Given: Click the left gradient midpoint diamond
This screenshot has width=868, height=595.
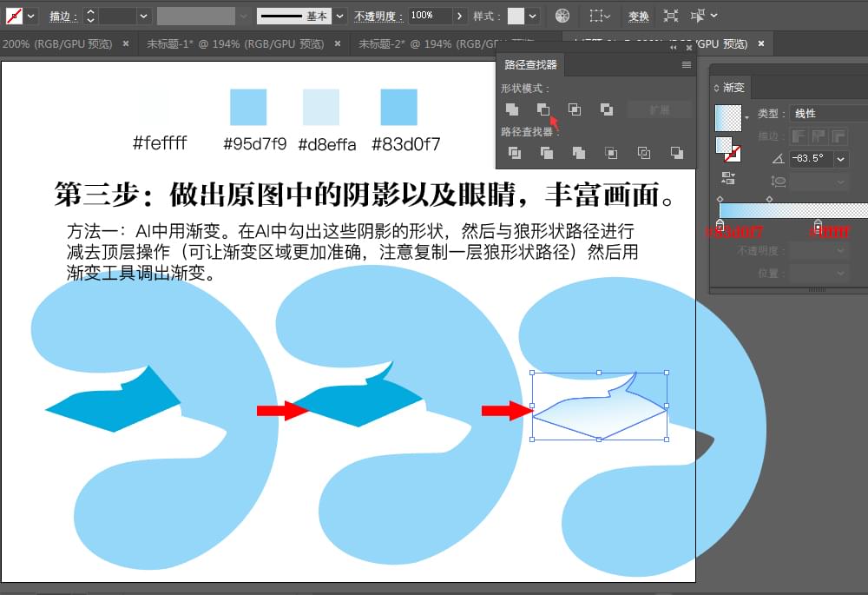Looking at the screenshot, I should click(x=720, y=199).
